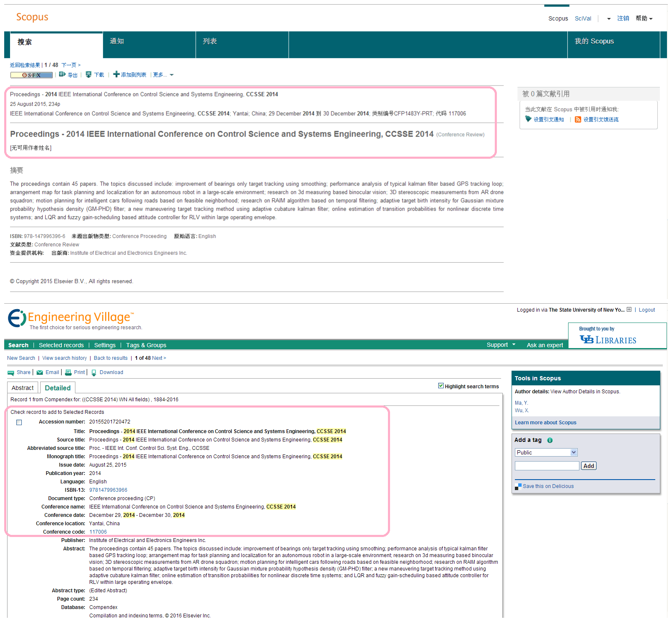Click the Add a tag info icon
Viewport: 672px width, 622px height.
[550, 440]
